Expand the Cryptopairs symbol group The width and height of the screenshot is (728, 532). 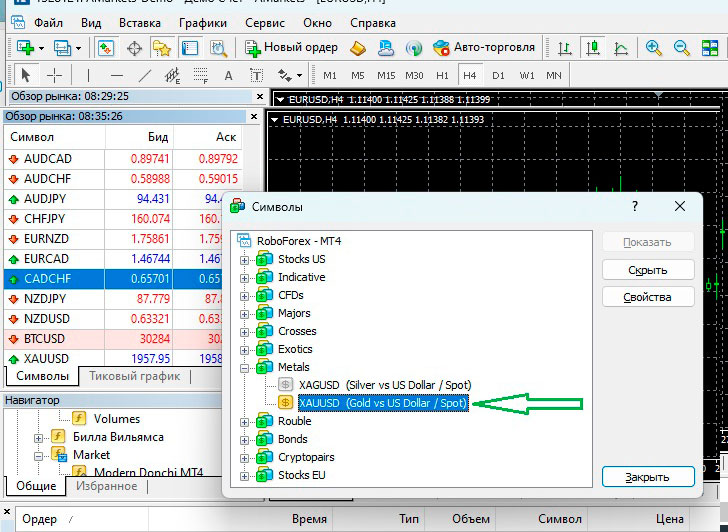245,458
